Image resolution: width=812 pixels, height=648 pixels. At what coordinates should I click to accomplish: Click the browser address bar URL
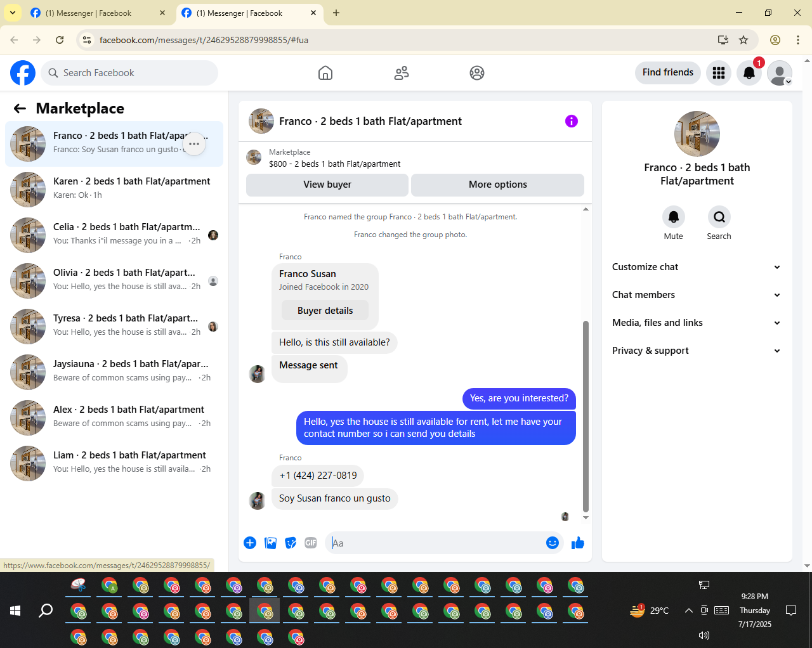point(204,40)
